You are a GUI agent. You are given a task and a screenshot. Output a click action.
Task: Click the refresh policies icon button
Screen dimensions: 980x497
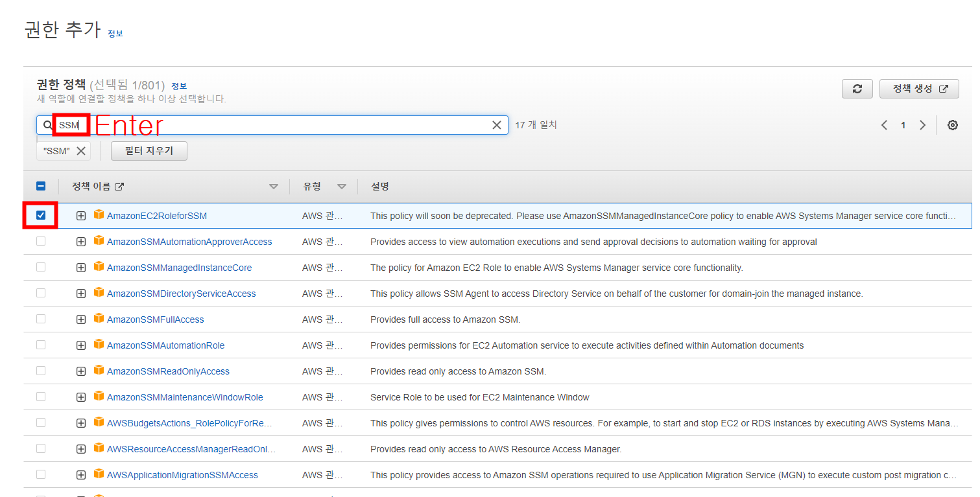[857, 89]
